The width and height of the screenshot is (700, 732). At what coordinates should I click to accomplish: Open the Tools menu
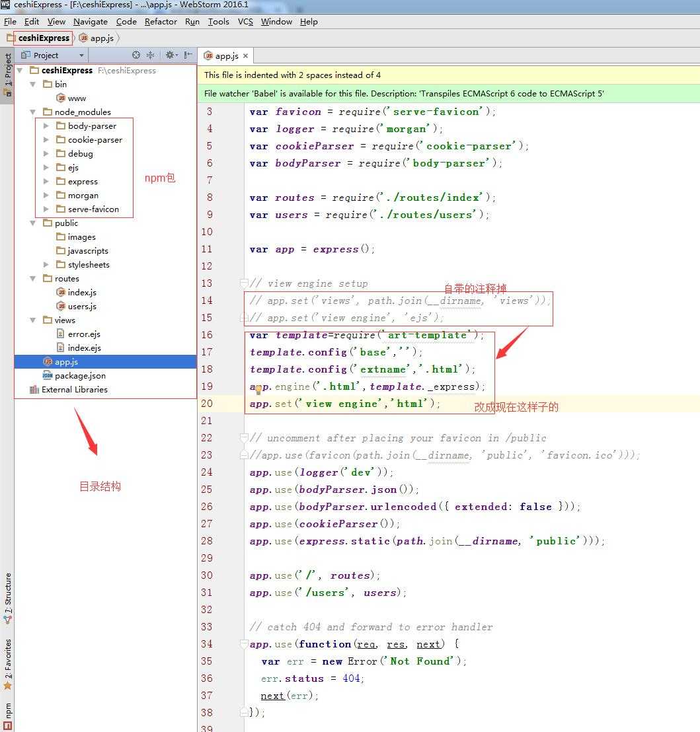click(218, 22)
